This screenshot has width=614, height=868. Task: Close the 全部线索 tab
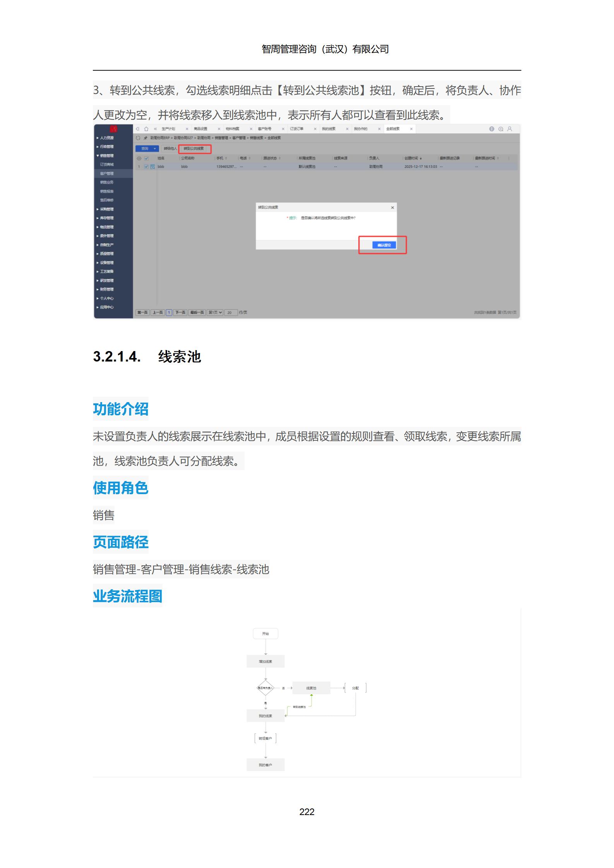(411, 129)
